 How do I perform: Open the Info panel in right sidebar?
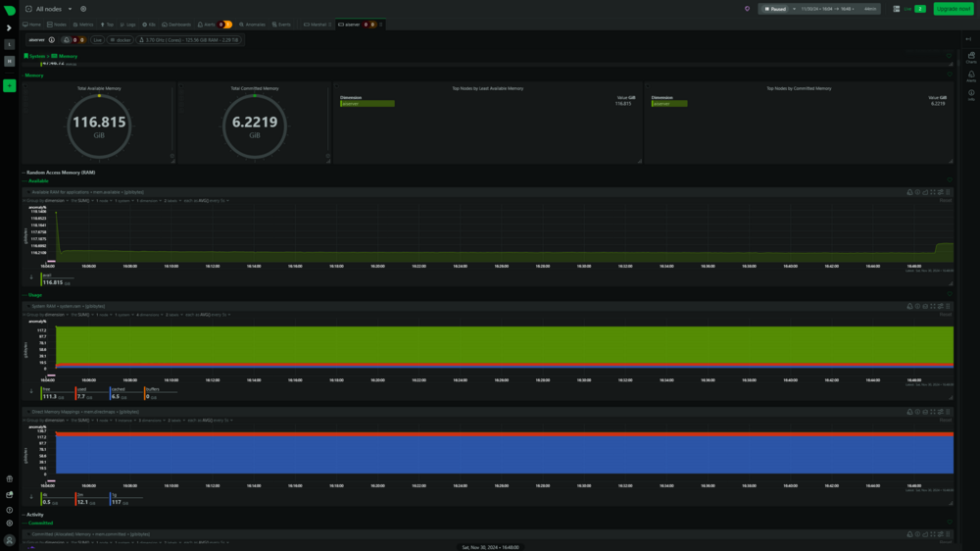click(x=971, y=95)
